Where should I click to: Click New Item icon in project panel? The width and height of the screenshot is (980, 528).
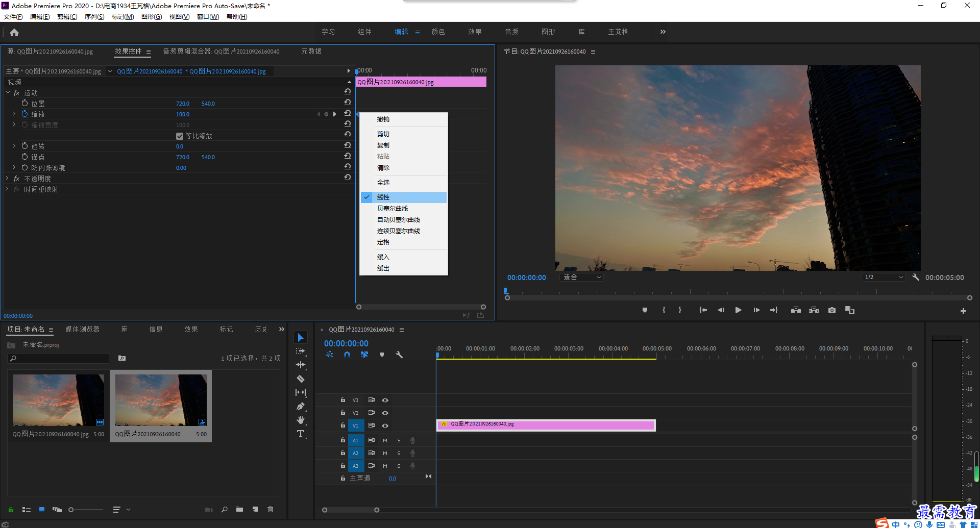[x=255, y=509]
